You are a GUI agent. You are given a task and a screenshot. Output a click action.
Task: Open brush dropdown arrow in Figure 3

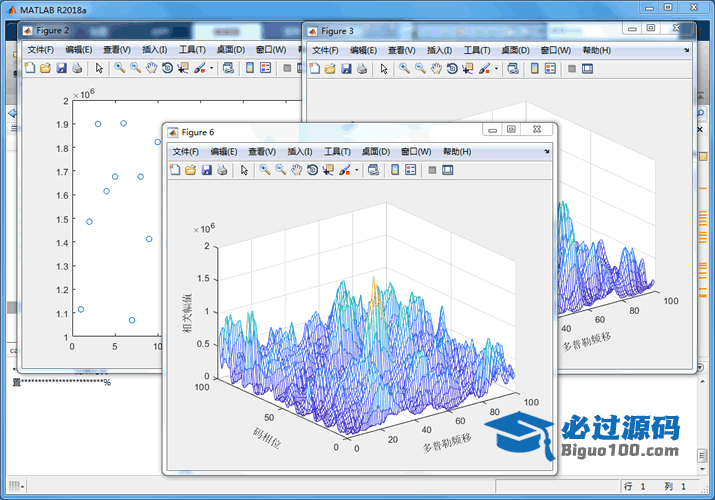click(x=496, y=69)
